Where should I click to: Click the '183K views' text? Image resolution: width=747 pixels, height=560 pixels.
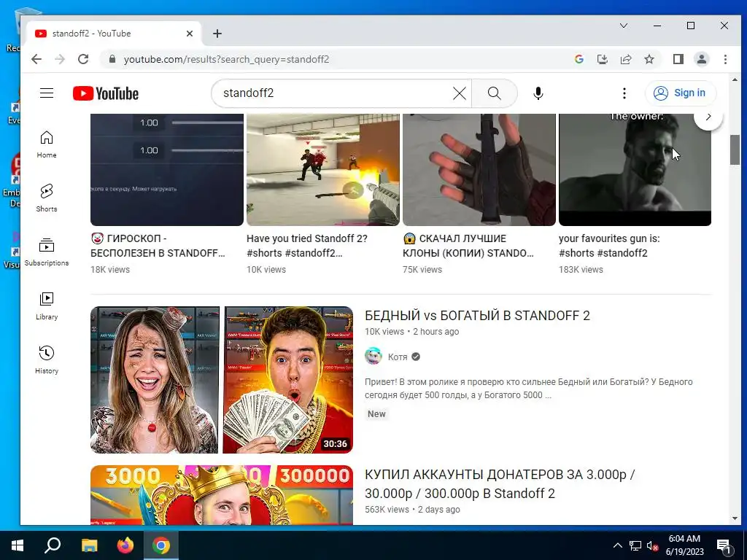coord(581,270)
